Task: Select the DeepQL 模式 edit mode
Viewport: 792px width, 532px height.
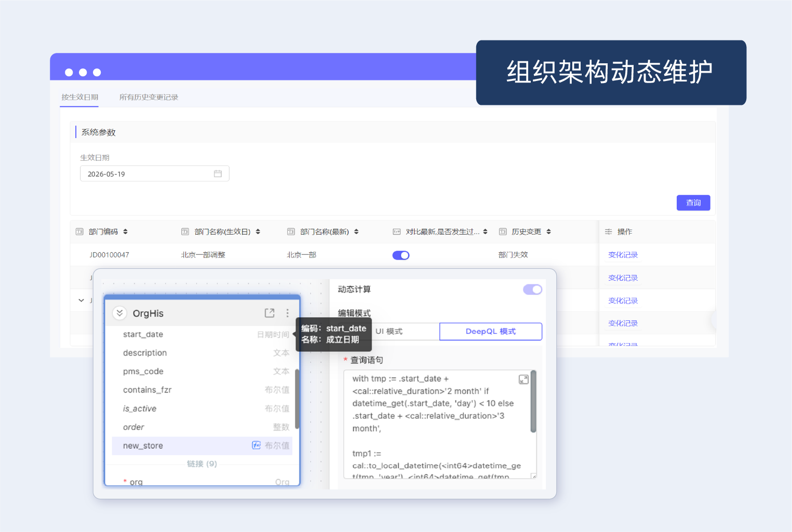Action: [491, 332]
